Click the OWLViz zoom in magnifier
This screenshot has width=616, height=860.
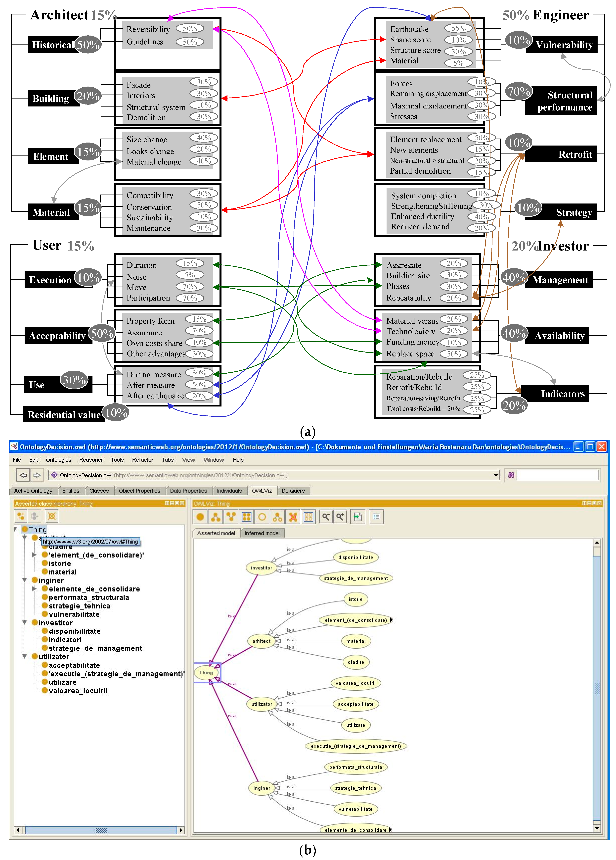(340, 517)
